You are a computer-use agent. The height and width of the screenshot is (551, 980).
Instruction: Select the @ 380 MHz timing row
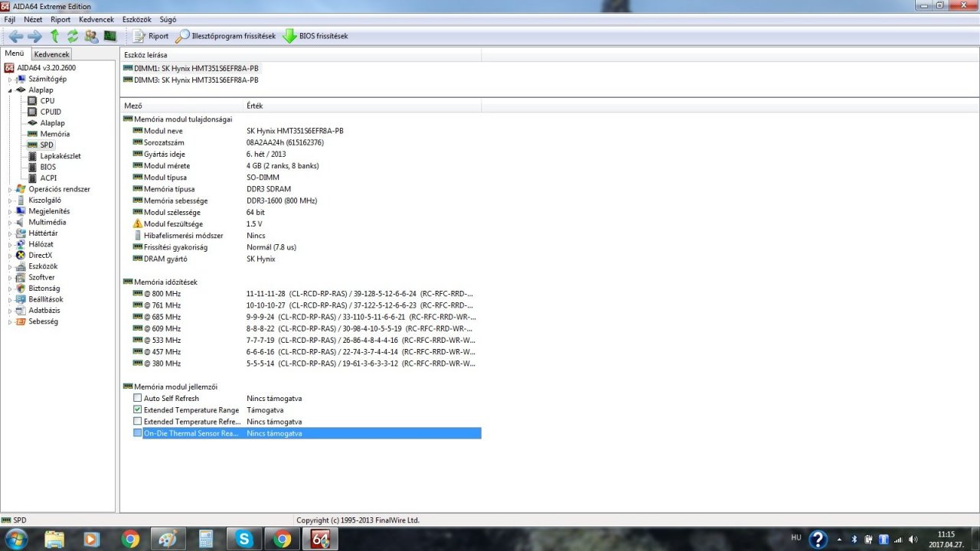pyautogui.click(x=301, y=364)
